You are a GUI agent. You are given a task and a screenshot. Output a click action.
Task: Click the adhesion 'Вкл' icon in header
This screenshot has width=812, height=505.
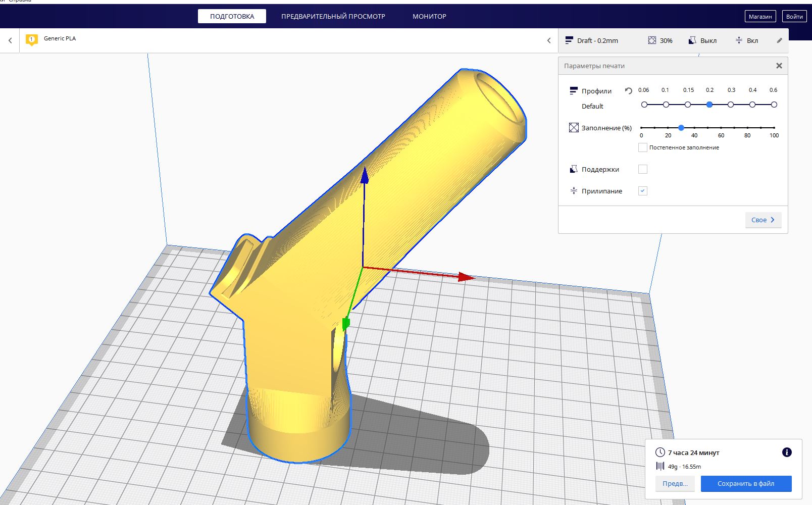coord(739,40)
